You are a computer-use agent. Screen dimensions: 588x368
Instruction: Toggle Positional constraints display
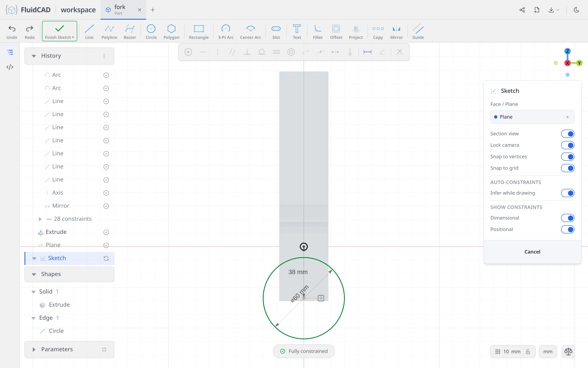[568, 229]
